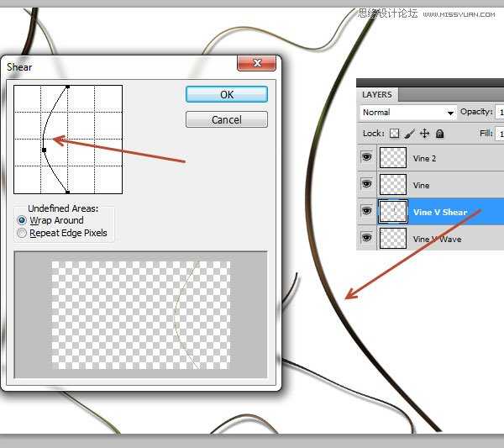This screenshot has width=504, height=448.
Task: Select the layer named Vine V Wave
Action: 437,240
